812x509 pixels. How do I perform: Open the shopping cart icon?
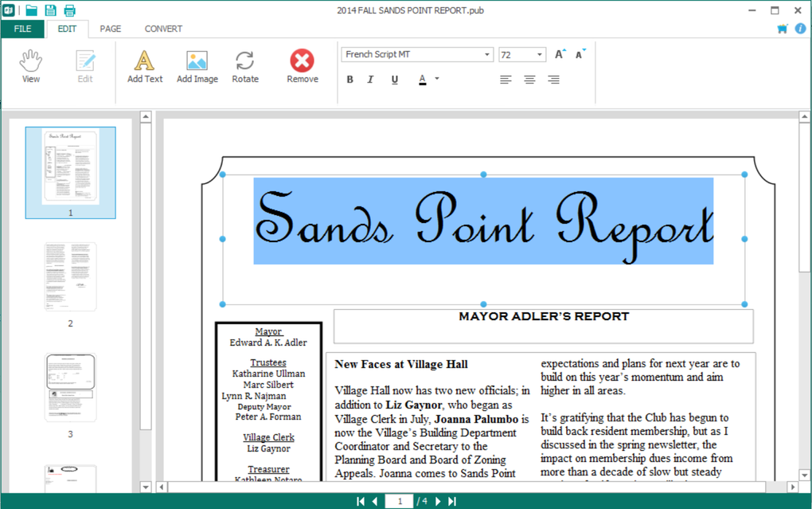click(x=782, y=29)
